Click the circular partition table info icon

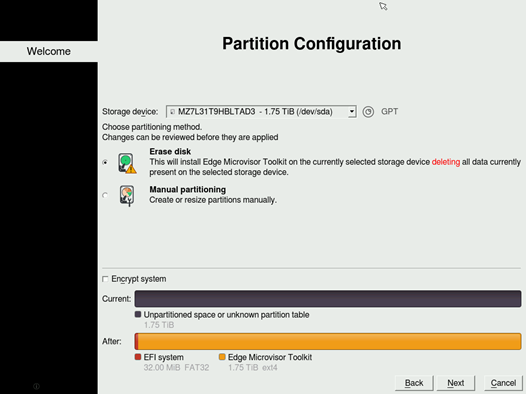click(368, 112)
